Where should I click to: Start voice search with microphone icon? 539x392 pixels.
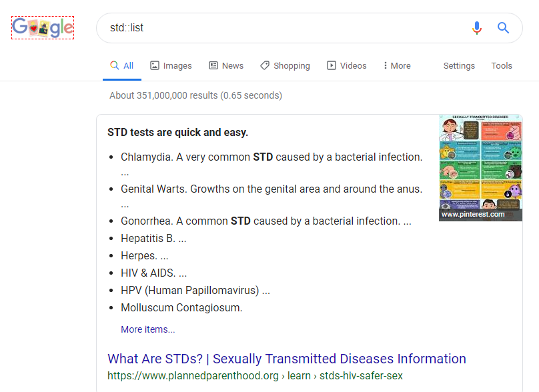[476, 28]
